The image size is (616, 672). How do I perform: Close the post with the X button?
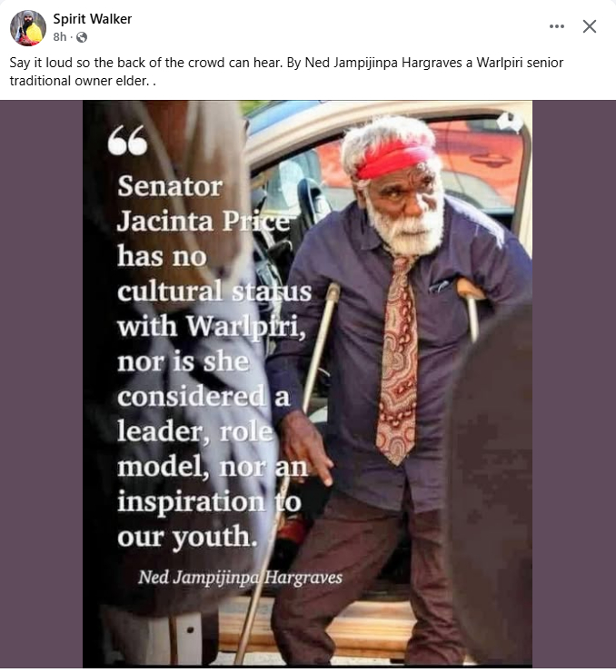click(590, 26)
